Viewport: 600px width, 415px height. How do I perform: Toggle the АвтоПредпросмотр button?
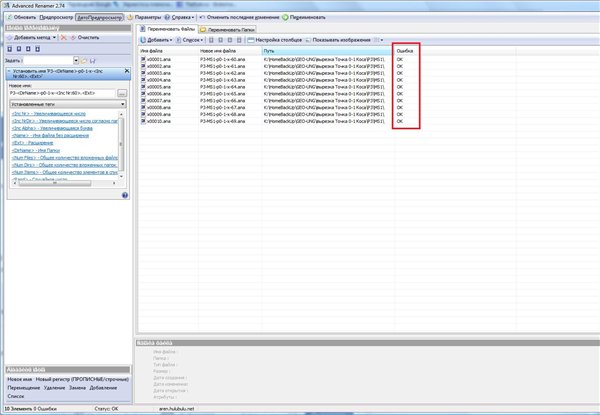(100, 18)
